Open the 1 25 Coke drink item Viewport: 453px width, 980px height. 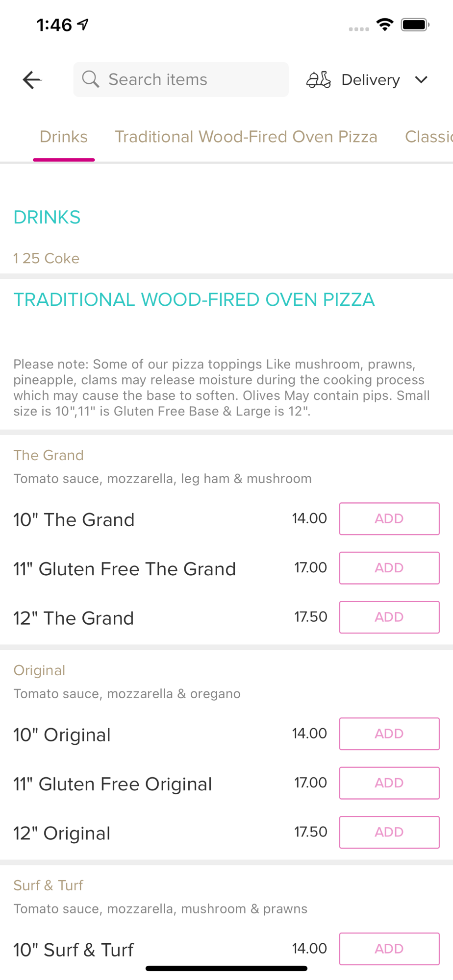pos(47,258)
